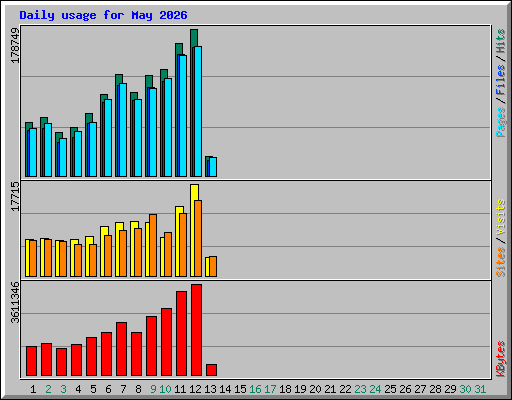512x400 pixels.
Task: Click the green day 31 x-axis label
Action: 480,389
